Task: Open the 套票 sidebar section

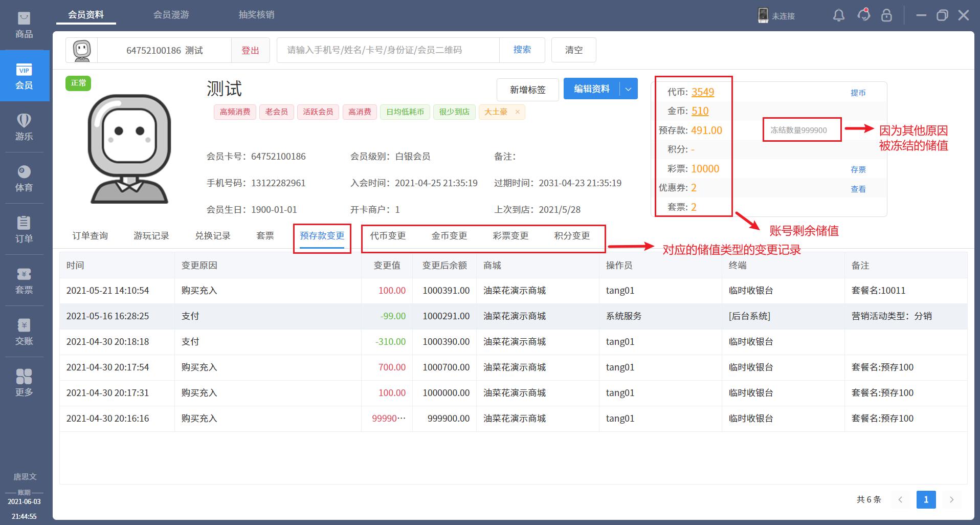Action: (x=24, y=280)
